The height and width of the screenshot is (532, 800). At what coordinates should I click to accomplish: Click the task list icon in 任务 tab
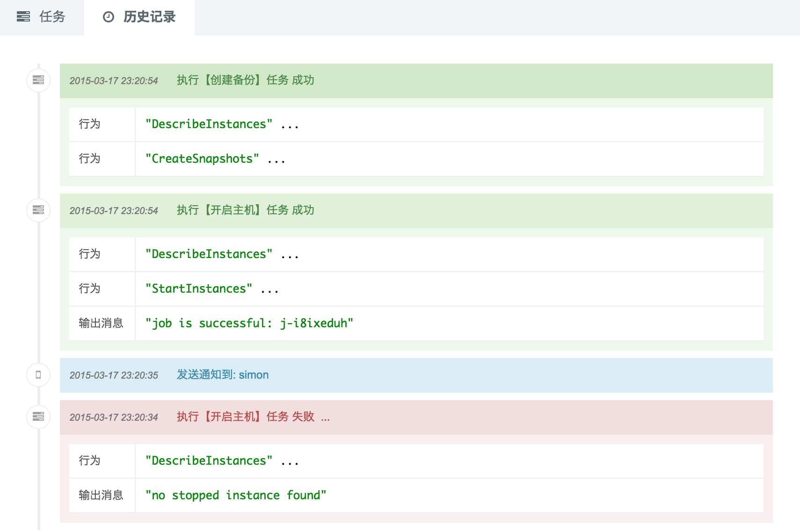tap(23, 17)
